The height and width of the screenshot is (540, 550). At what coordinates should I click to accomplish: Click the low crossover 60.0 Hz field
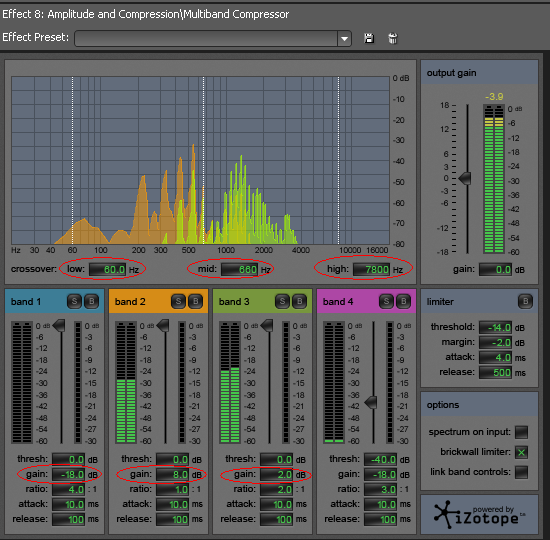107,269
